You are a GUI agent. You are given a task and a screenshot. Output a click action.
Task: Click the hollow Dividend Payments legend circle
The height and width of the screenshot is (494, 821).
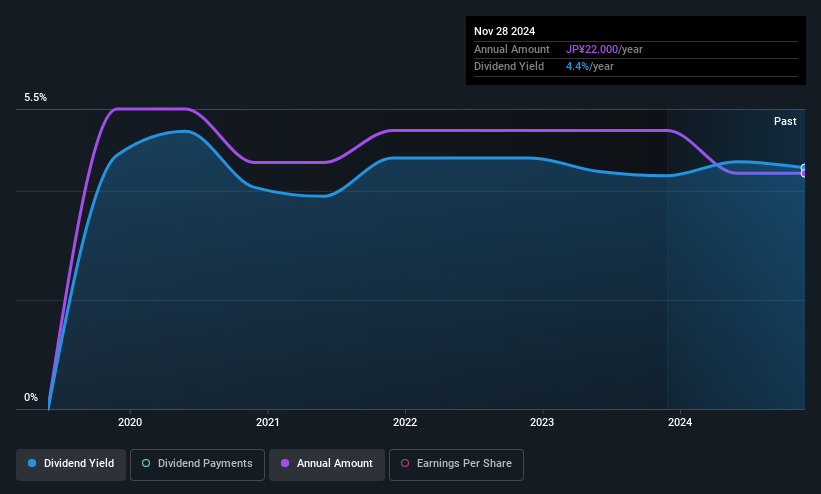coord(146,463)
